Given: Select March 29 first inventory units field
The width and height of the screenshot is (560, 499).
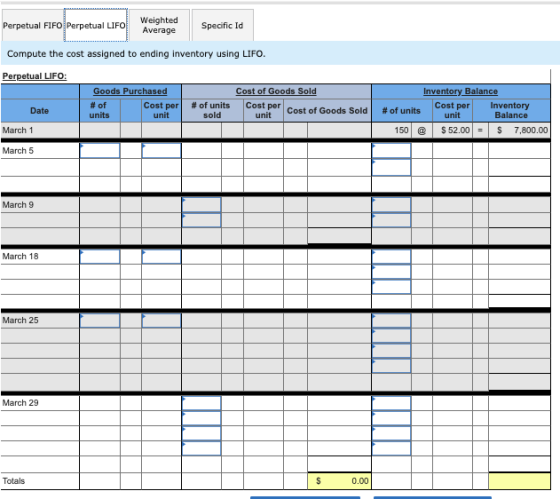Looking at the screenshot, I should (x=391, y=403).
